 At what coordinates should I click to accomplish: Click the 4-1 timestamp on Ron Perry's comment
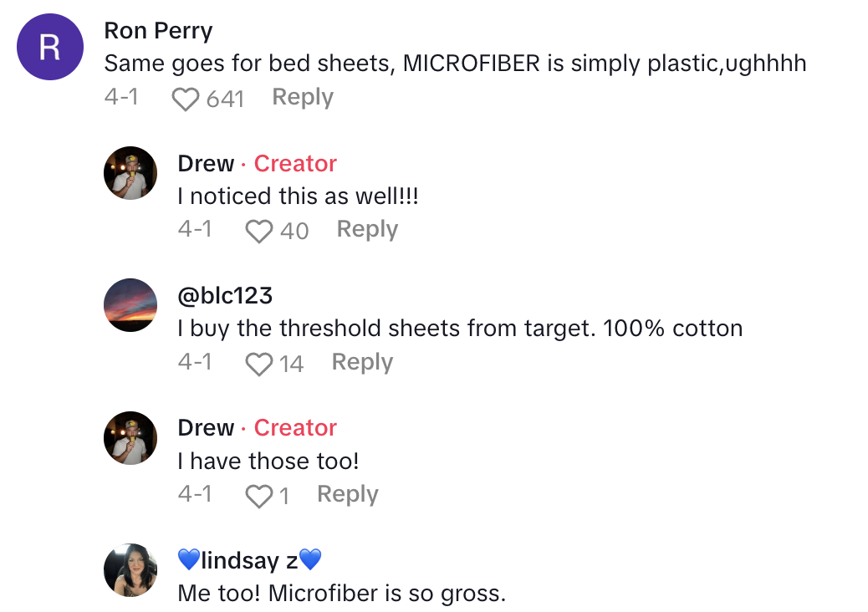coord(121,97)
